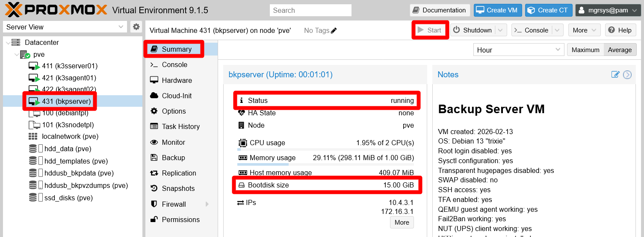The height and width of the screenshot is (237, 644).
Task: Click the Search input field
Action: 310,10
